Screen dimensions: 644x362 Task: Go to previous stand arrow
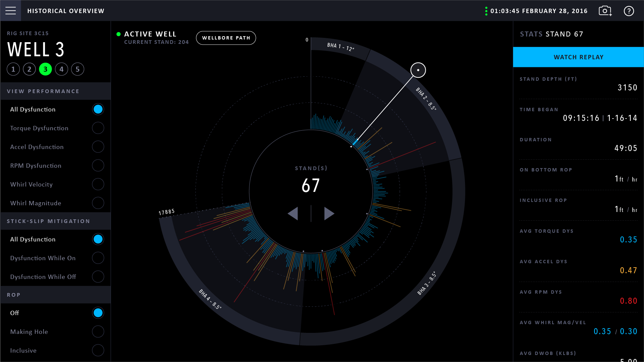click(293, 213)
